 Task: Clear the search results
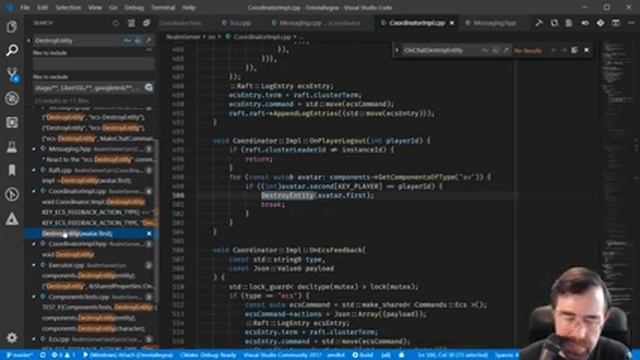point(131,23)
